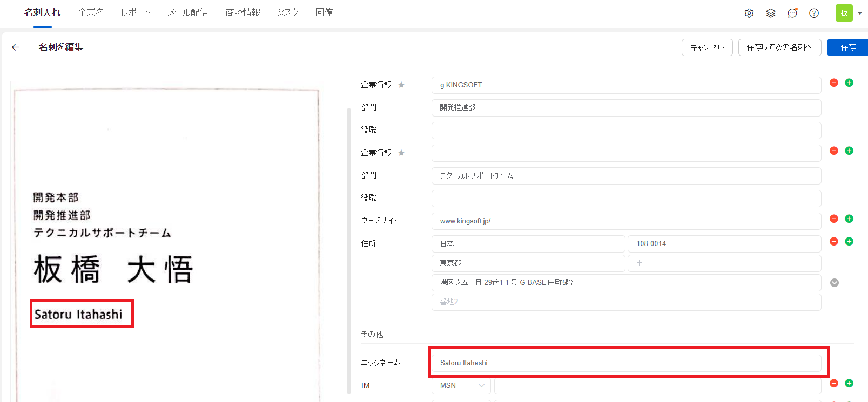Mark the first 企業情報 star as primary
The height and width of the screenshot is (402, 868).
401,85
